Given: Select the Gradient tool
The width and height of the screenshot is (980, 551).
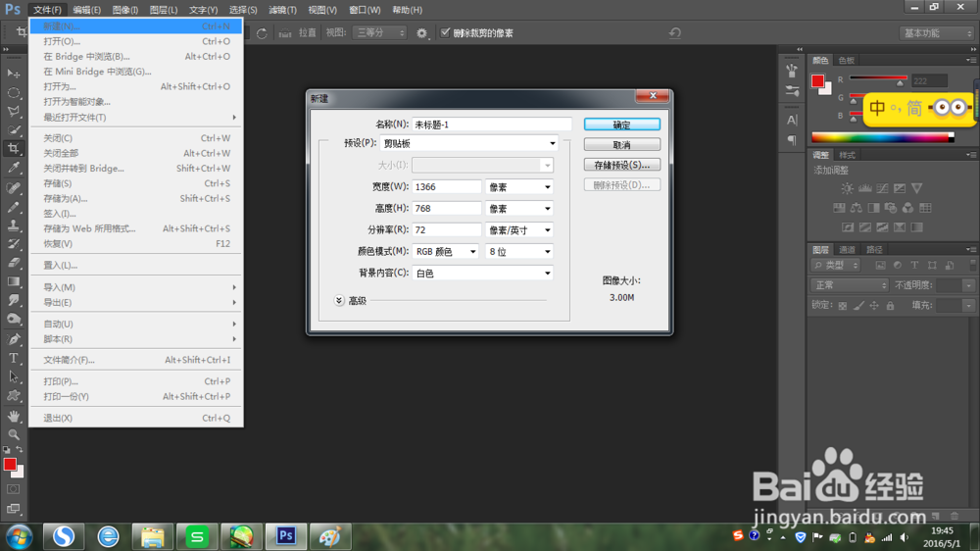Looking at the screenshot, I should pos(13,281).
